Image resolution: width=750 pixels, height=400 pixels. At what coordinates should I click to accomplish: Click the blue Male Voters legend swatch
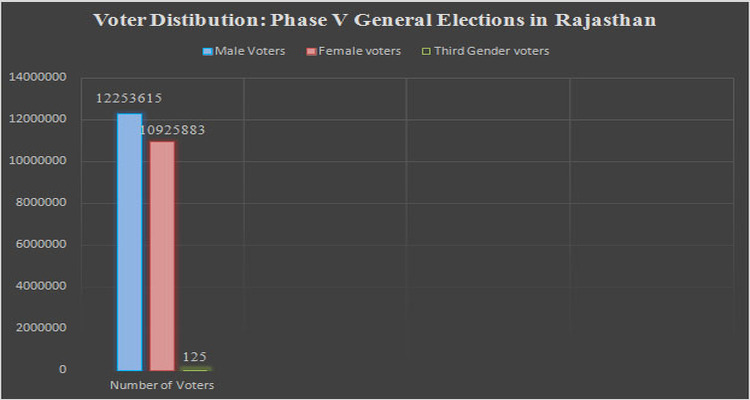click(x=208, y=49)
